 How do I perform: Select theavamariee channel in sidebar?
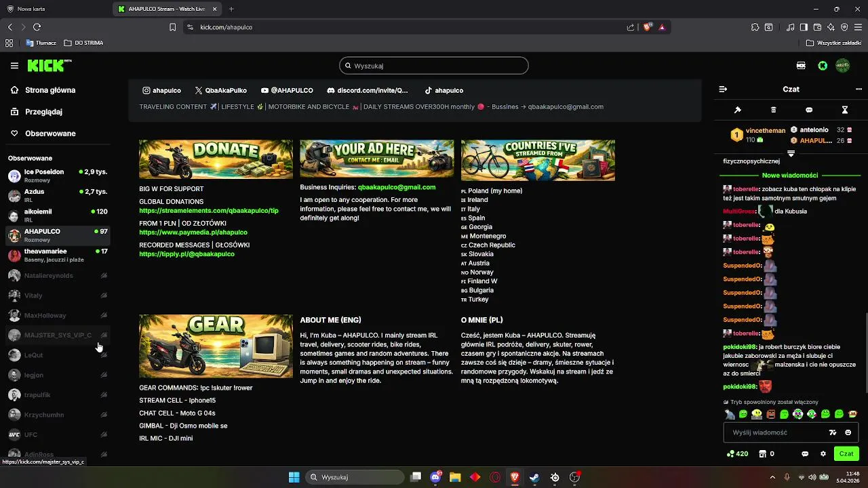pyautogui.click(x=58, y=255)
